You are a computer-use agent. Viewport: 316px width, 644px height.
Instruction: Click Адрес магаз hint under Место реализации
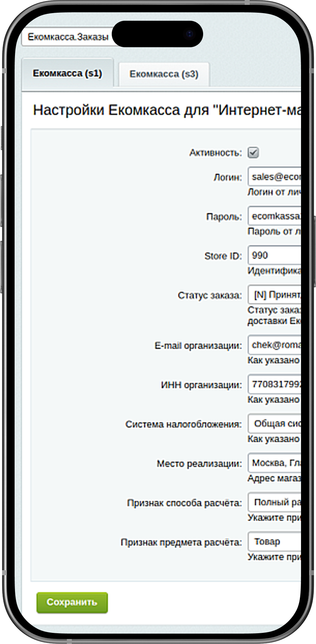[274, 478]
